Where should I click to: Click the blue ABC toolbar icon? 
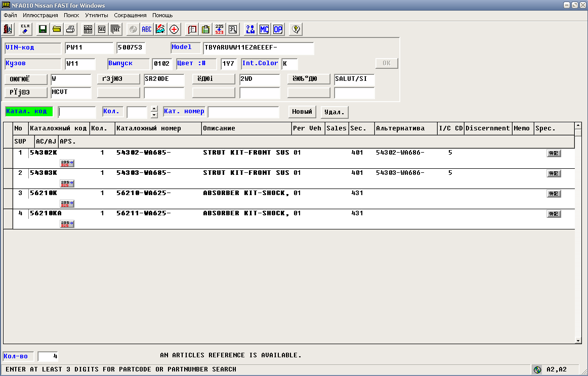coord(146,29)
